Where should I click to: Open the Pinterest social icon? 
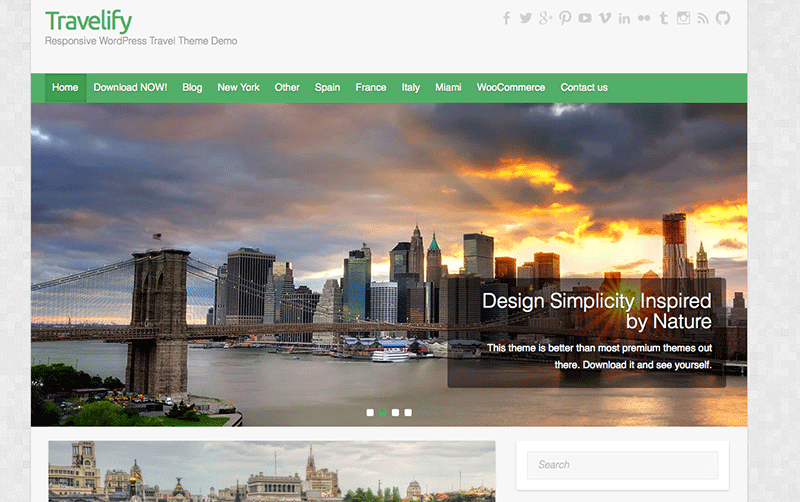(565, 18)
